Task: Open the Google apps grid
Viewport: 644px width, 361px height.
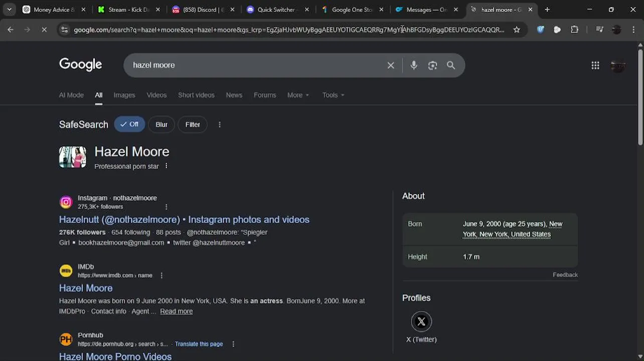Action: pyautogui.click(x=595, y=65)
